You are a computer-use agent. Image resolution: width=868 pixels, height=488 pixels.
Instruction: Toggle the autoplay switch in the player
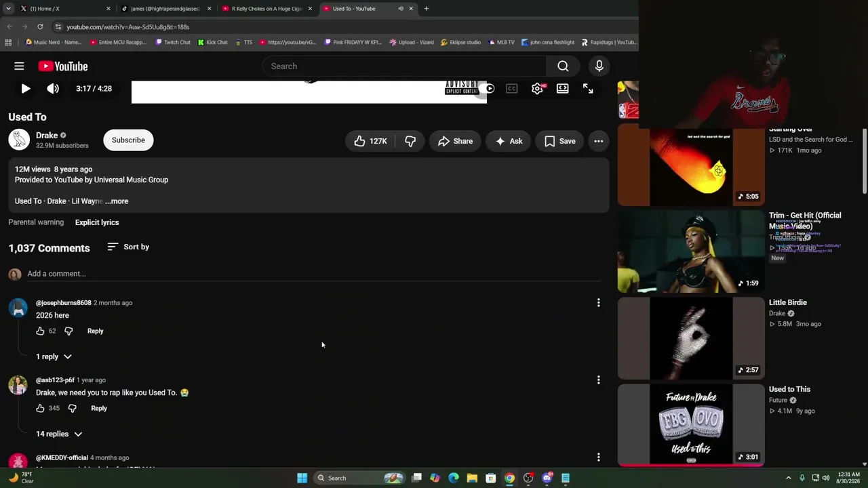(488, 88)
